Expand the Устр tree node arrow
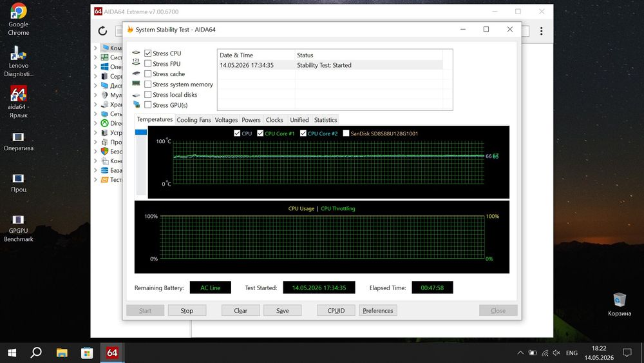This screenshot has height=363, width=644. tap(95, 133)
